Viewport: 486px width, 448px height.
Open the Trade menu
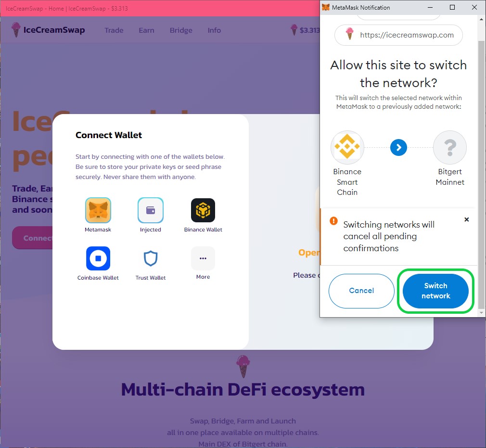point(114,30)
